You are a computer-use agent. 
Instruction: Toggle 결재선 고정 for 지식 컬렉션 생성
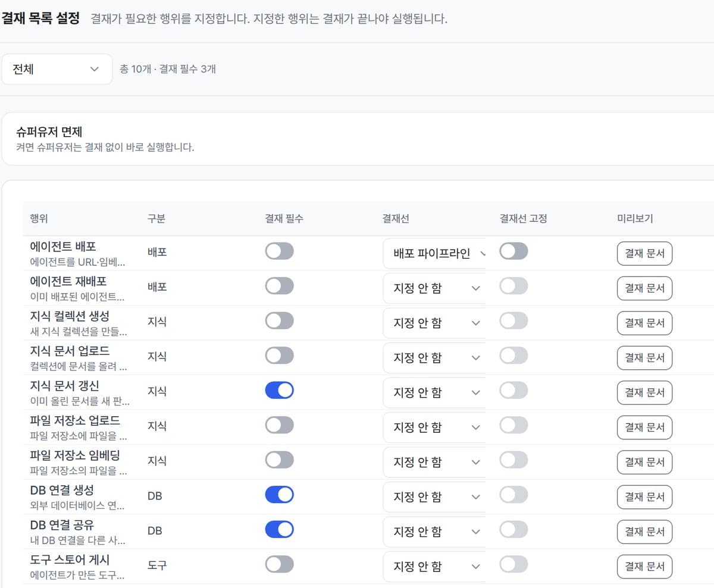(x=513, y=321)
